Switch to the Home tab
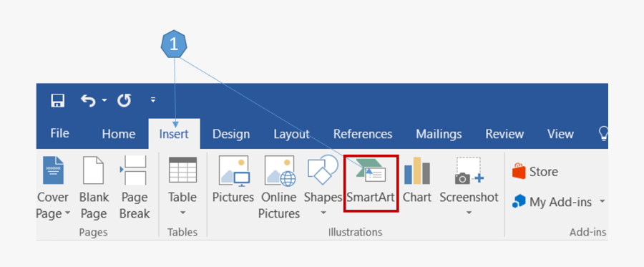644x267 pixels. (118, 134)
